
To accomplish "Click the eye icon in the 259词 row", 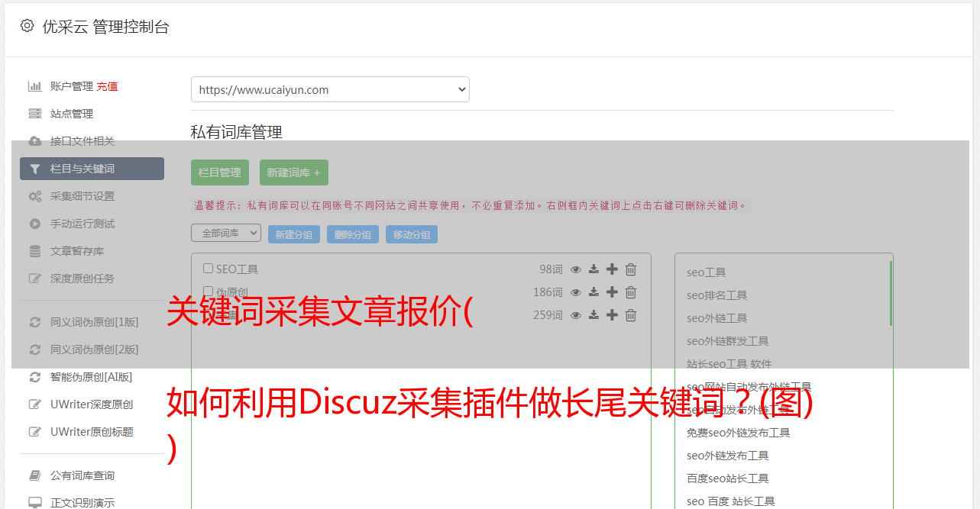I will click(x=576, y=315).
